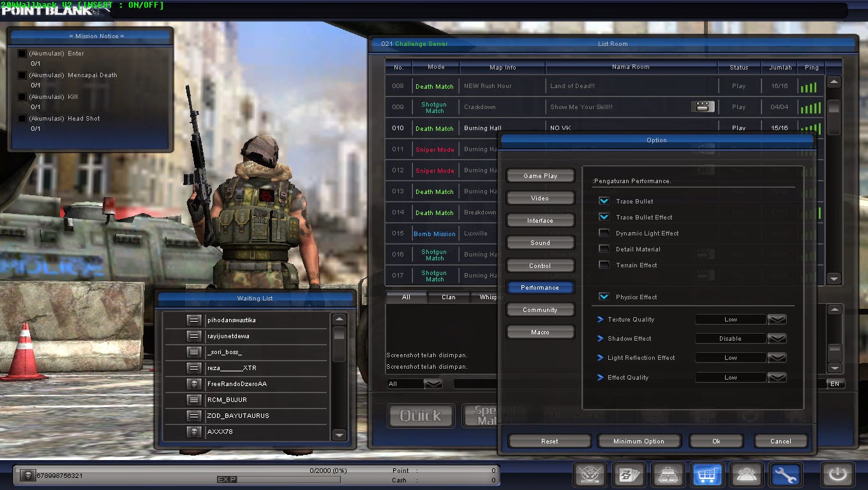Click skull rank icon beside FreeRandoDzeroAA
This screenshot has width=868, height=490.
[194, 383]
